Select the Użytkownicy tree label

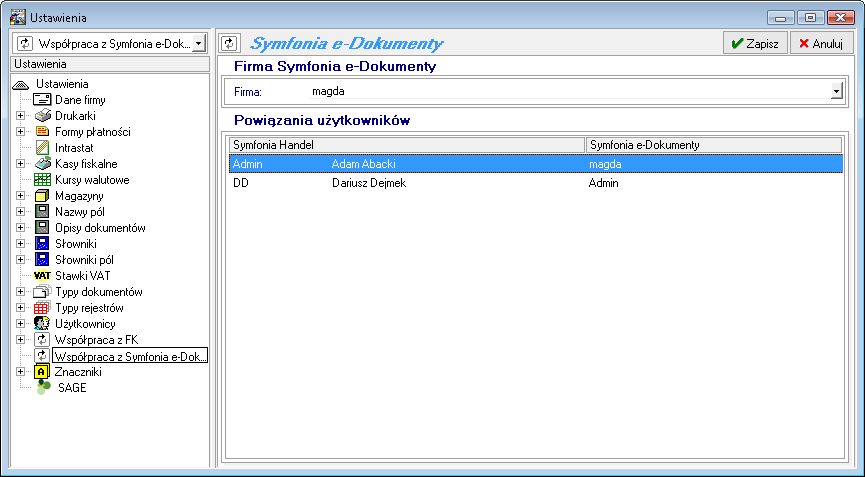coord(85,324)
